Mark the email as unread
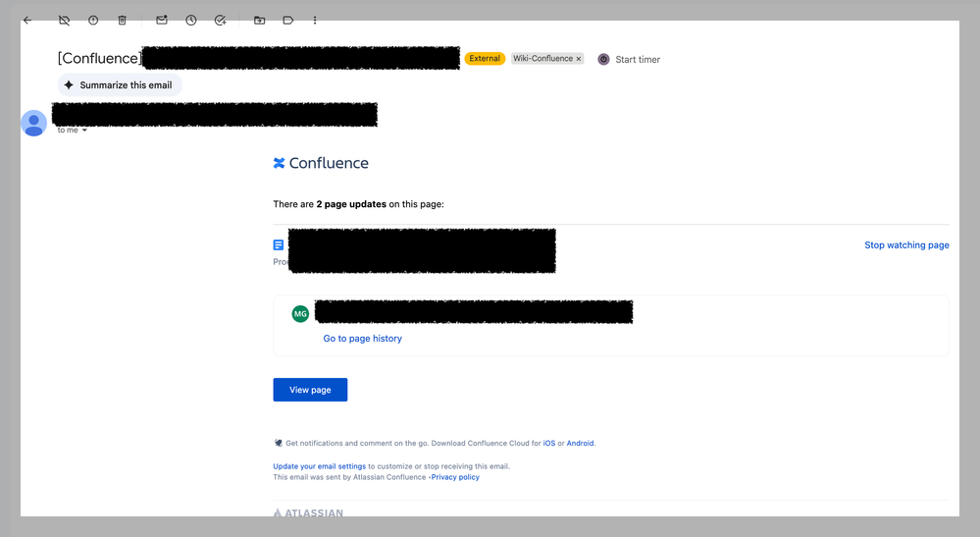 [162, 20]
